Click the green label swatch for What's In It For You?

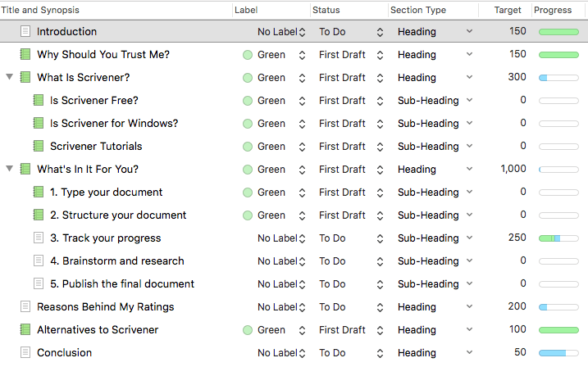click(x=248, y=170)
